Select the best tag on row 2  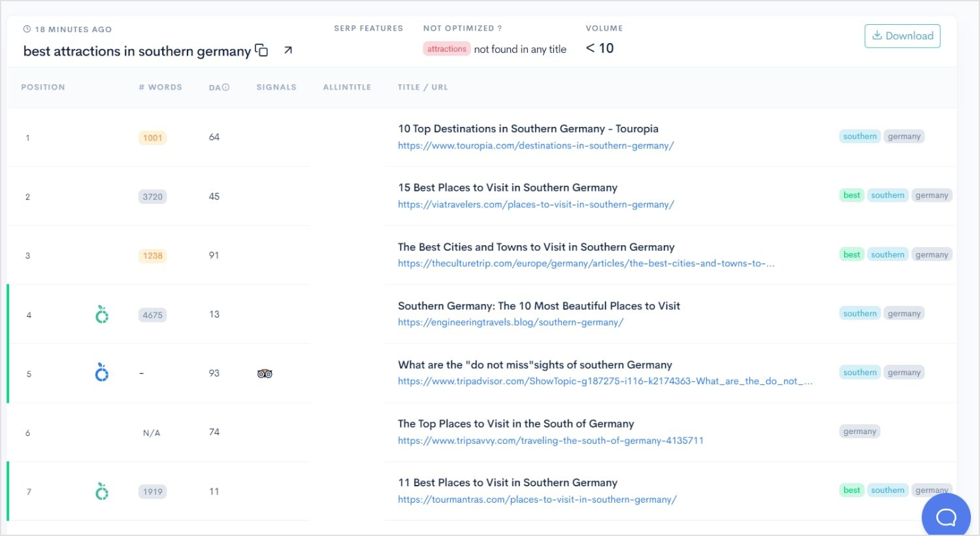tap(851, 195)
